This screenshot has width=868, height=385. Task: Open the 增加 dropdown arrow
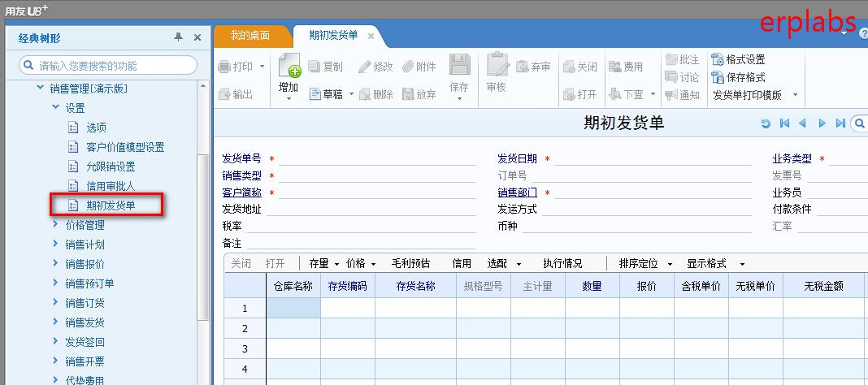click(x=289, y=99)
